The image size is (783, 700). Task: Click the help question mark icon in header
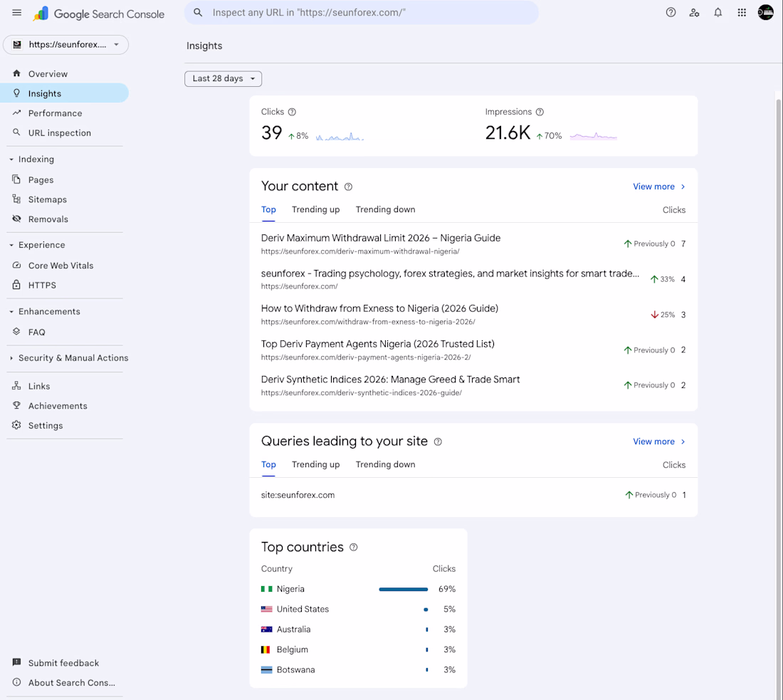click(x=671, y=13)
